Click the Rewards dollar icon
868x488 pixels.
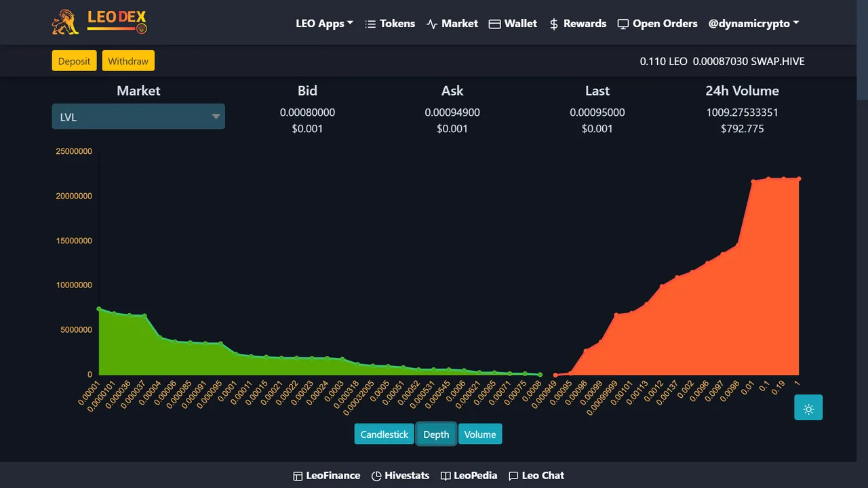click(x=554, y=24)
